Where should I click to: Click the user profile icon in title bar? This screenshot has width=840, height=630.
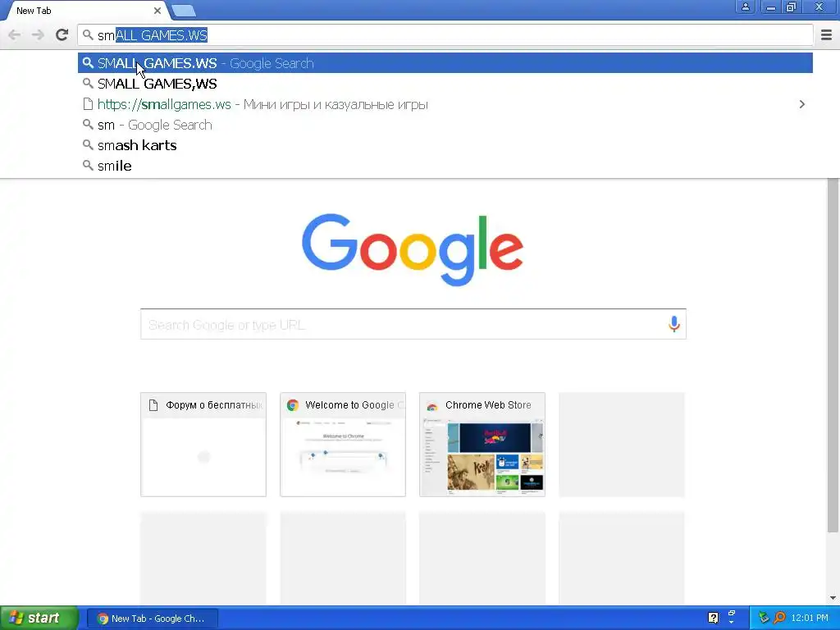pyautogui.click(x=745, y=7)
